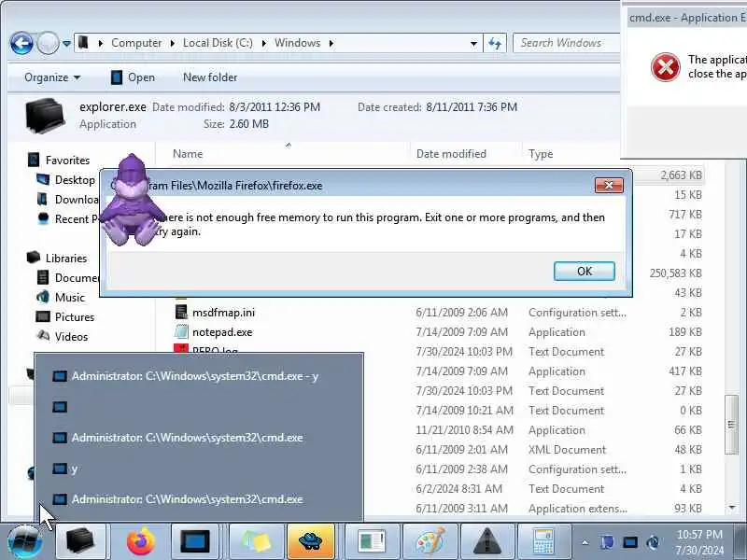The height and width of the screenshot is (560, 747).
Task: Select the Windows breadcrumb
Action: [297, 43]
